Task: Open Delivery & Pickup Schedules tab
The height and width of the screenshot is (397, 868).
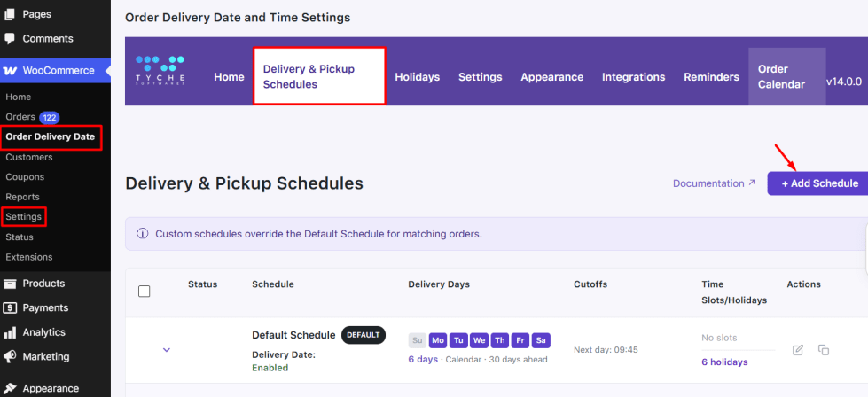Action: tap(319, 76)
